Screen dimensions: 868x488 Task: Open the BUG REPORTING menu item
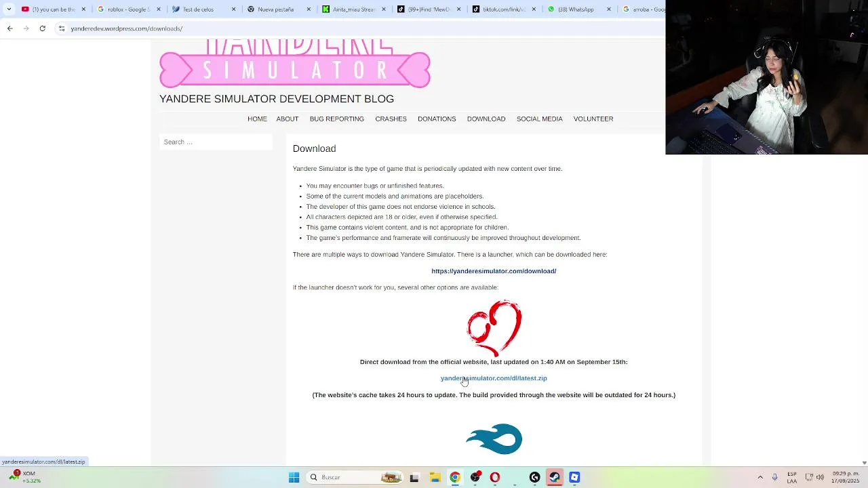pyautogui.click(x=337, y=119)
